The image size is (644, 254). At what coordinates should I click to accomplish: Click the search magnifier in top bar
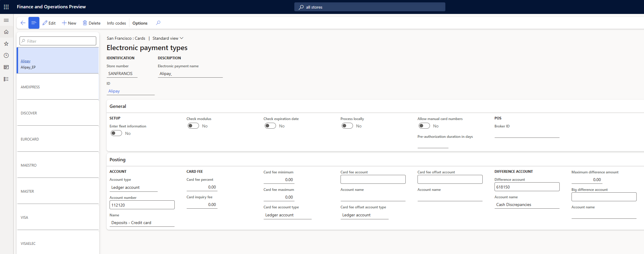(x=301, y=7)
